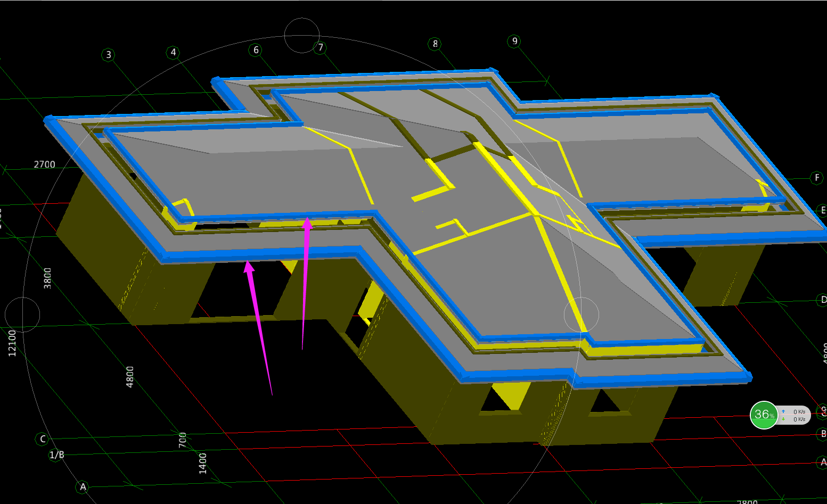Select the axis bubble labeled C
This screenshot has height=504, width=827.
[x=43, y=439]
